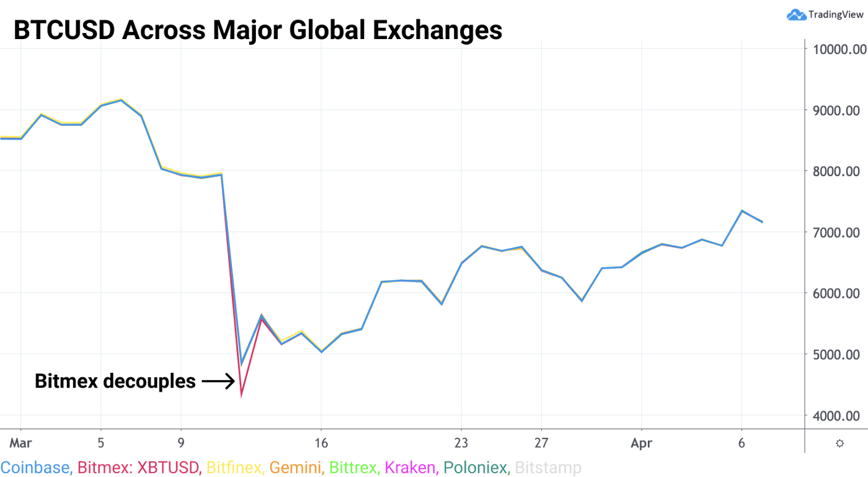The image size is (868, 477).
Task: Select Bittrex in the legend
Action: click(354, 466)
